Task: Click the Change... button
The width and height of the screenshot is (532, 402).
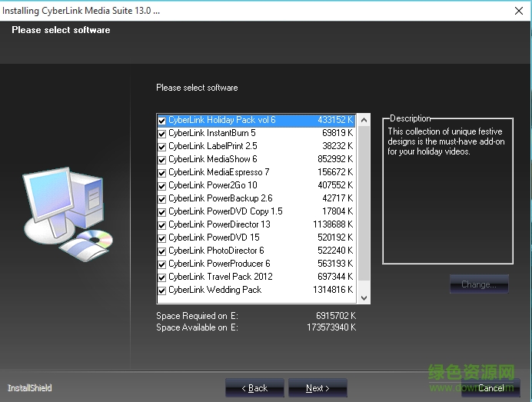Action: pos(479,284)
